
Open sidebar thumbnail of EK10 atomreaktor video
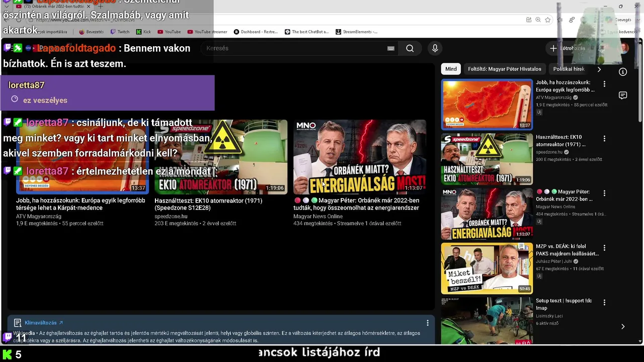tap(487, 159)
